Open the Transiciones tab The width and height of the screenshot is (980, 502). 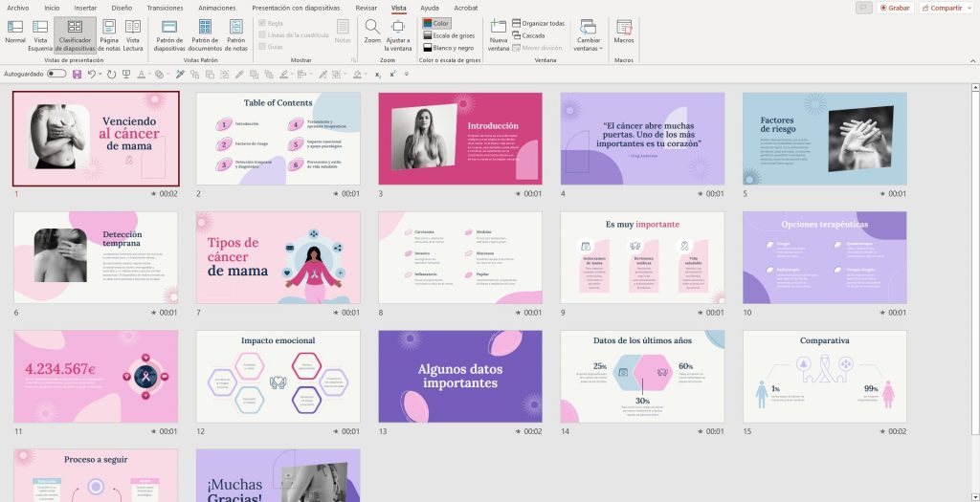point(165,8)
